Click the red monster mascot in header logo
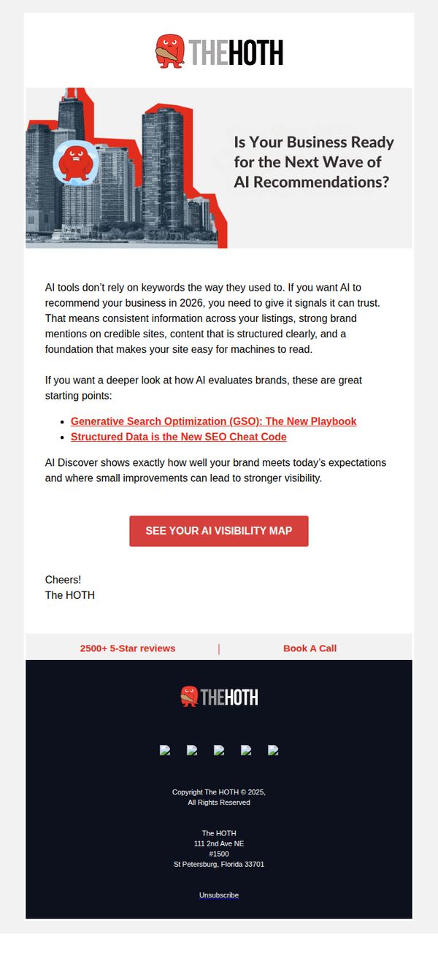The height and width of the screenshot is (980, 438). pyautogui.click(x=170, y=52)
